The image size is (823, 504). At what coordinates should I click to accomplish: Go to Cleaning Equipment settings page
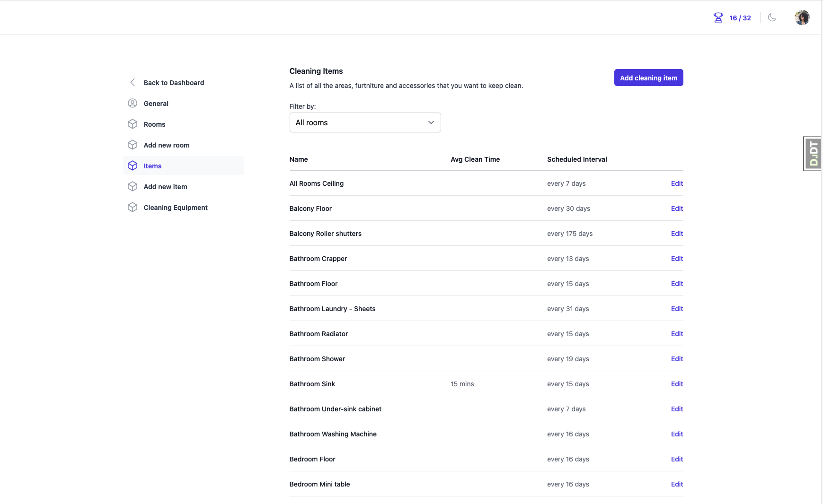[x=175, y=208]
